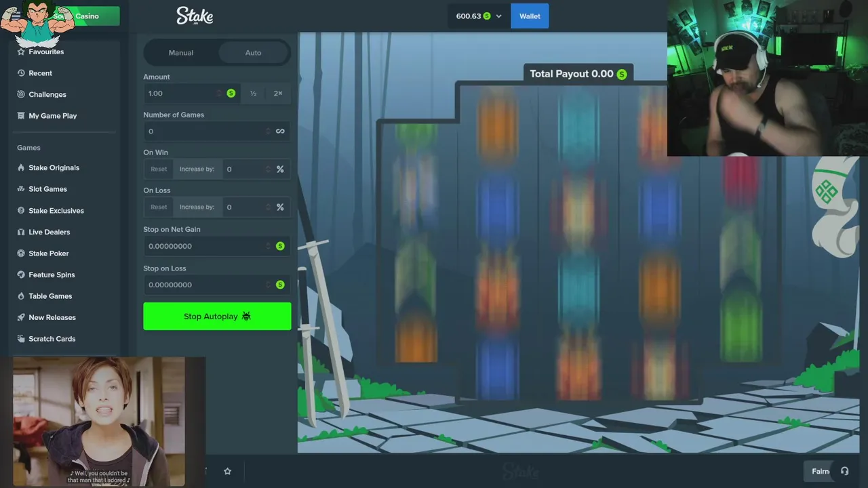Open the Feature Spins icon
Screen dimensions: 868x488
click(x=22, y=274)
